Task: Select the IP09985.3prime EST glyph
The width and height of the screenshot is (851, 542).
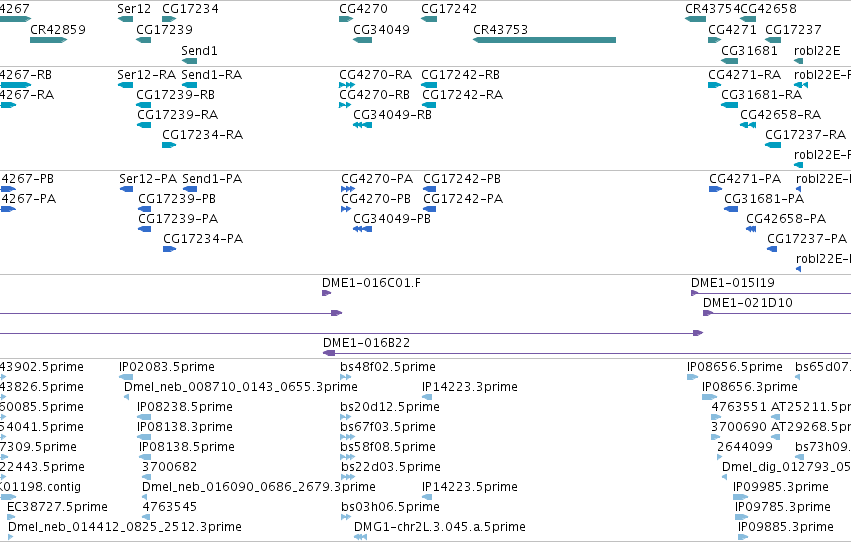Action: [740, 497]
